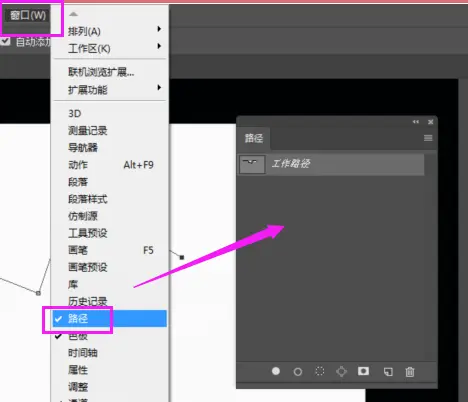
Task: Open the Paths panel options menu
Action: tap(428, 138)
